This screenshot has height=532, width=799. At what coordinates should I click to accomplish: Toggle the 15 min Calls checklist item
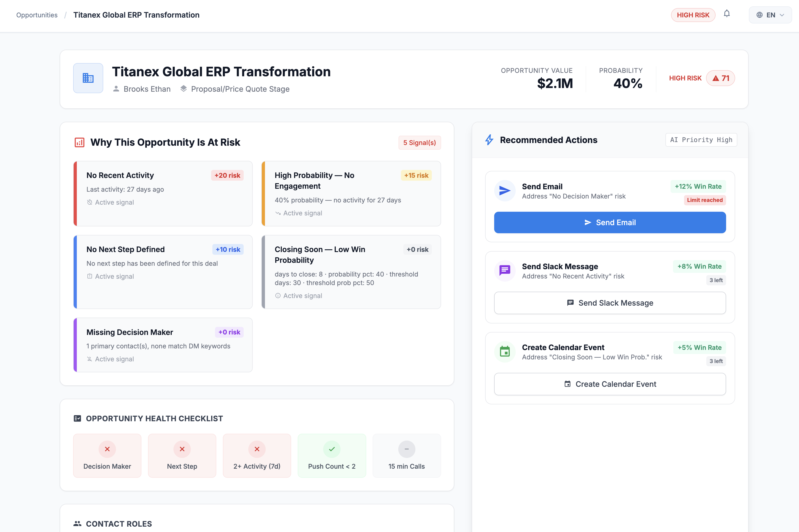407,456
